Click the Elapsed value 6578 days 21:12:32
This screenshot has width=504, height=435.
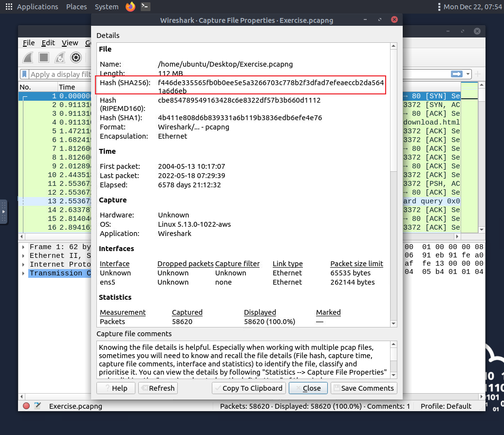coord(189,185)
